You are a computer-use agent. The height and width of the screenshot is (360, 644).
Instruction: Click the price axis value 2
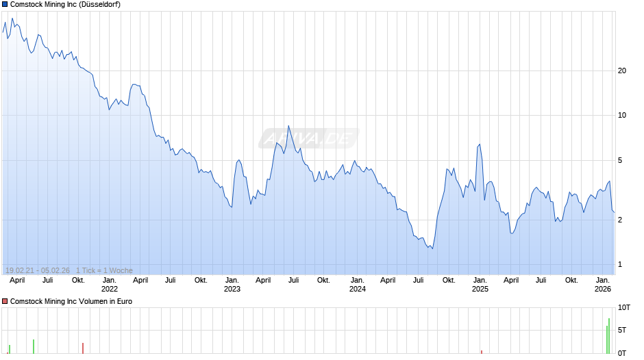tap(620, 220)
